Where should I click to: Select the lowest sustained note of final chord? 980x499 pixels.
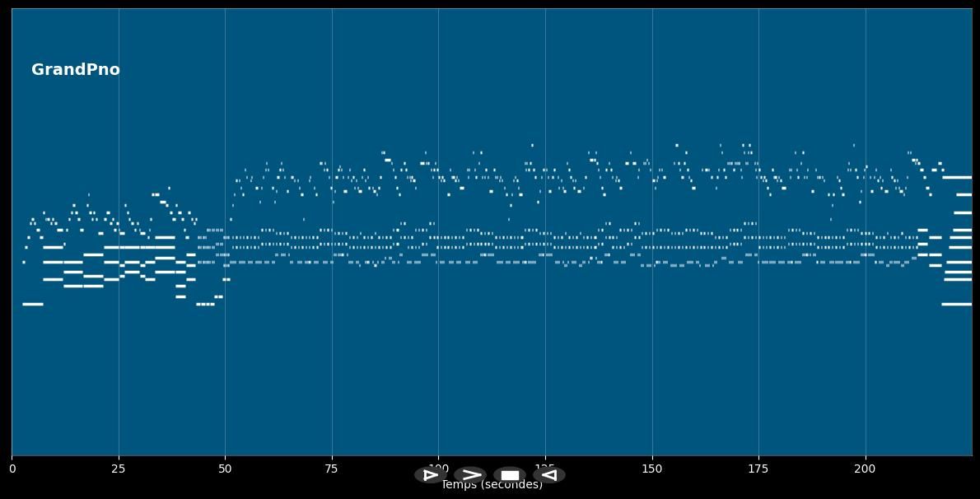[x=957, y=304]
